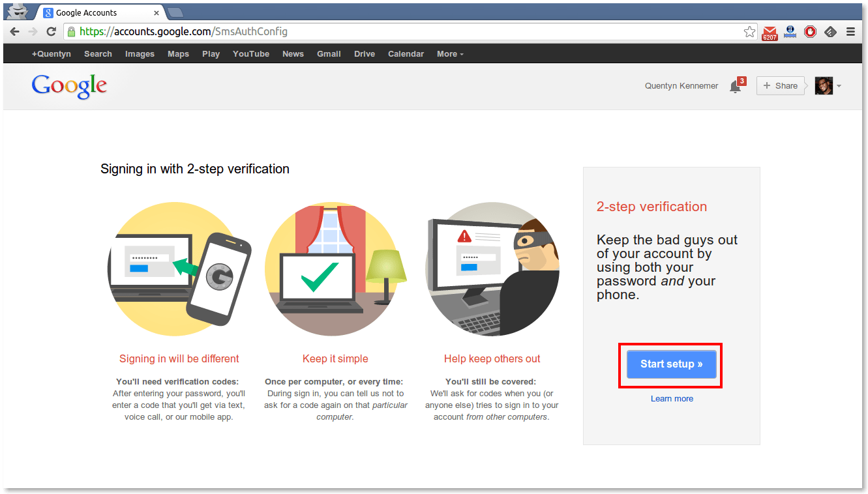The height and width of the screenshot is (494, 868).
Task: Go back with the browser back arrow
Action: tap(14, 32)
